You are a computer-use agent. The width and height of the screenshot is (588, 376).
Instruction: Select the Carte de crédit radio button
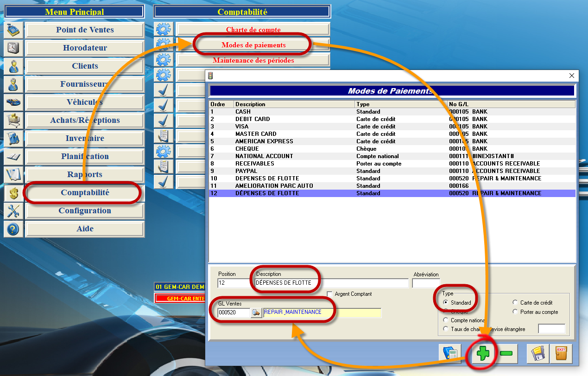point(515,303)
